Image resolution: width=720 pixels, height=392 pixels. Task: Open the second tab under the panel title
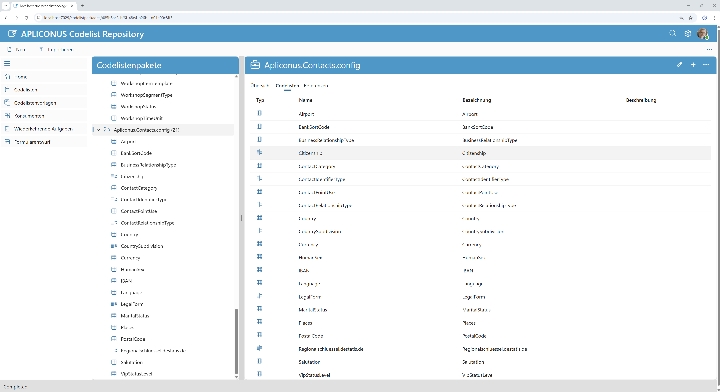click(x=287, y=85)
